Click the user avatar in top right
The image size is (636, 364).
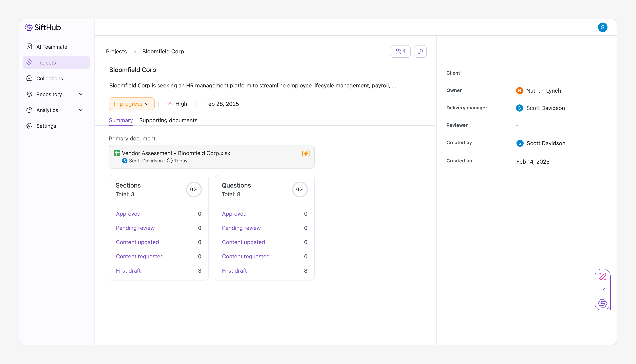click(x=603, y=27)
